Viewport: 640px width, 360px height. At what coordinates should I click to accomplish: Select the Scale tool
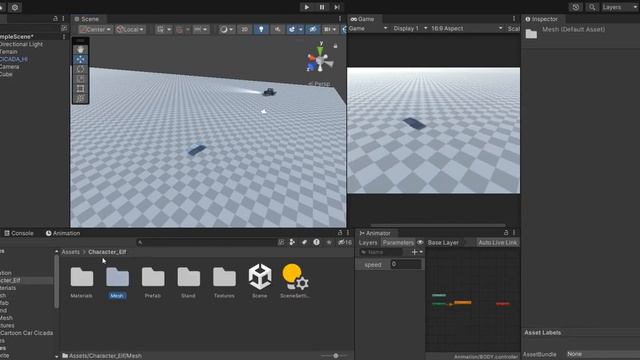[80, 79]
